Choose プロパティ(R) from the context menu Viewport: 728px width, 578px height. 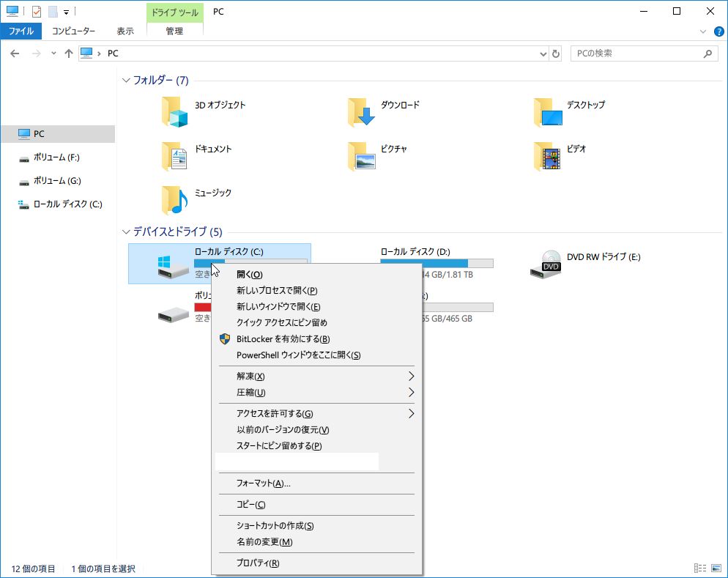pos(257,563)
